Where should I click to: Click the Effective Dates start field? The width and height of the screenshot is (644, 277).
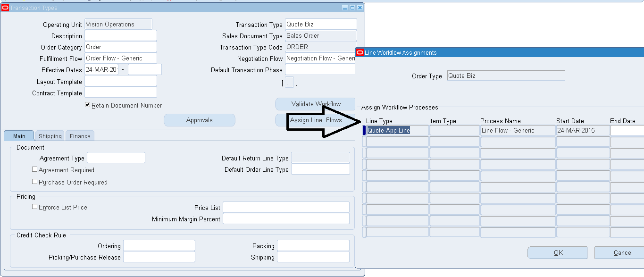[101, 69]
